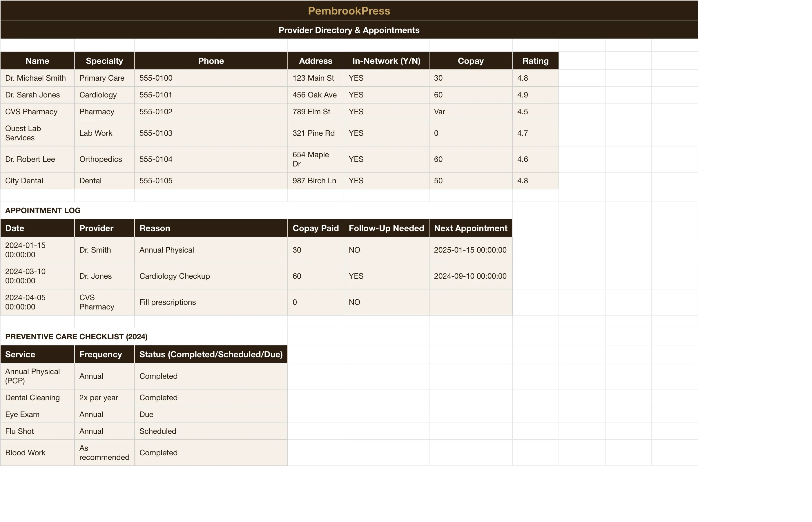Select the Quest Lab Services cell
812x522 pixels.
(37, 133)
